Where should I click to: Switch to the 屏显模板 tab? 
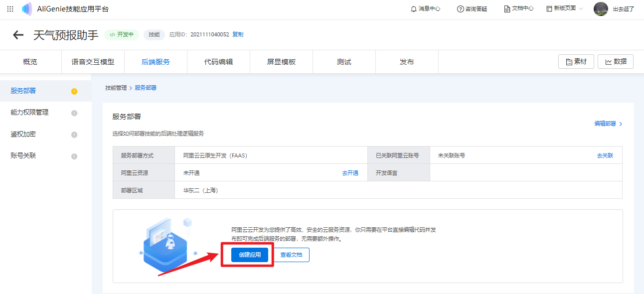click(282, 62)
